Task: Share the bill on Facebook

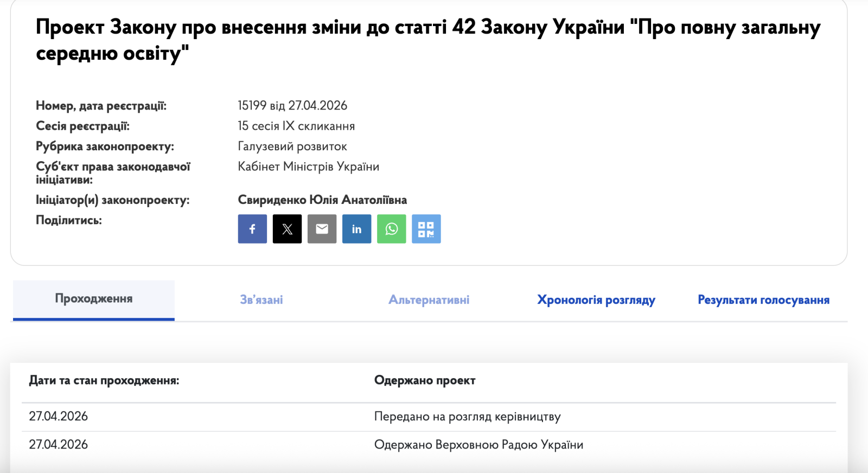Action: (x=252, y=229)
